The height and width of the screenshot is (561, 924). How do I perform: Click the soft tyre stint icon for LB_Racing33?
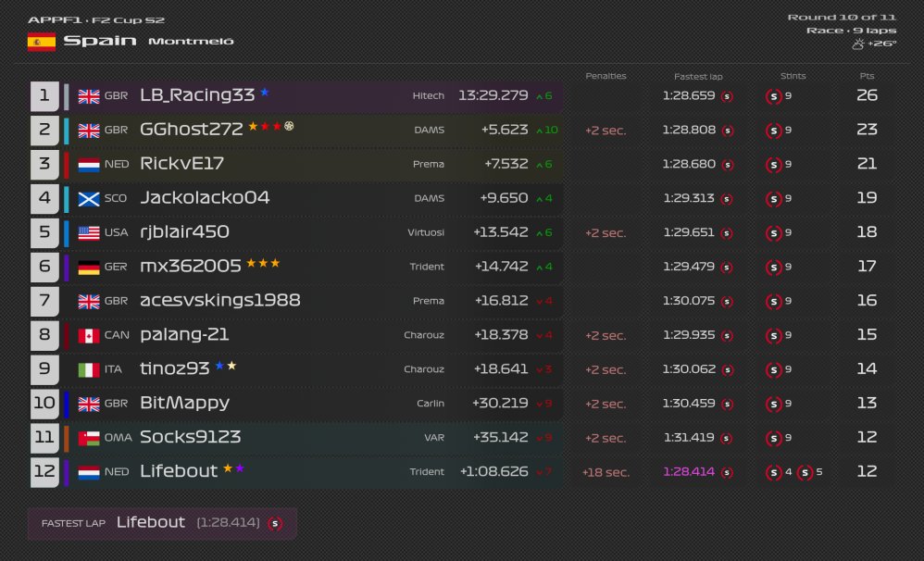pos(773,96)
